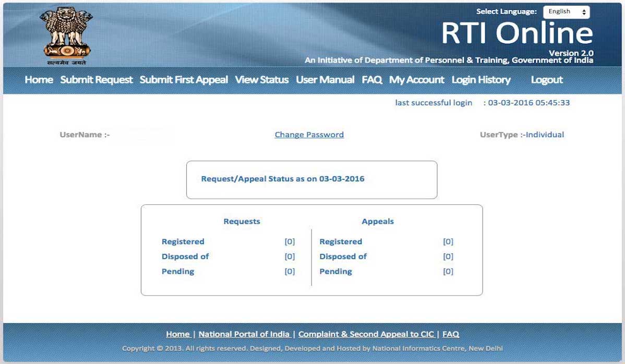The image size is (625, 364).
Task: Click the Indian national emblem logo
Action: click(x=67, y=34)
